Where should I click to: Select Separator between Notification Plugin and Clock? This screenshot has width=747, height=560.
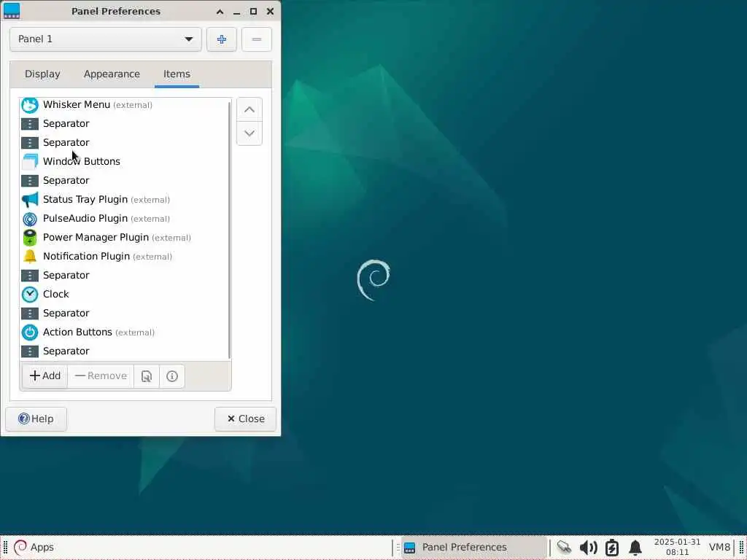point(124,275)
